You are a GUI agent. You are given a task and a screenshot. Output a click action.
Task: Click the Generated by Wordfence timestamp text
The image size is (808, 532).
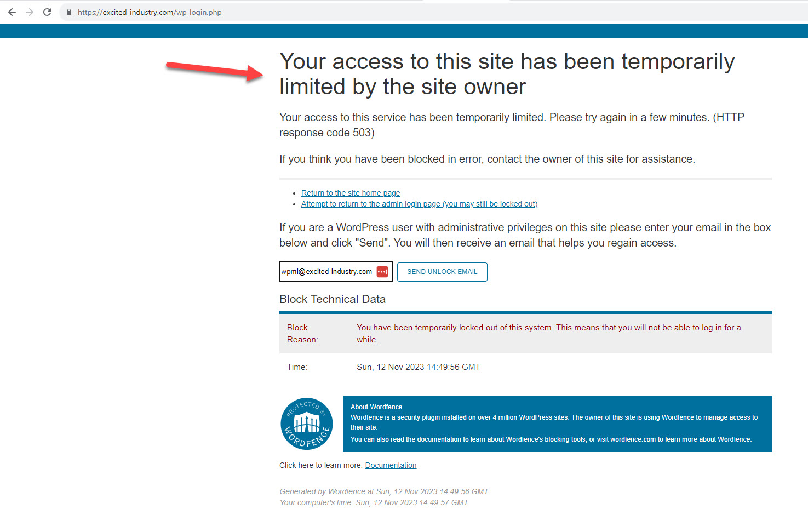click(385, 491)
